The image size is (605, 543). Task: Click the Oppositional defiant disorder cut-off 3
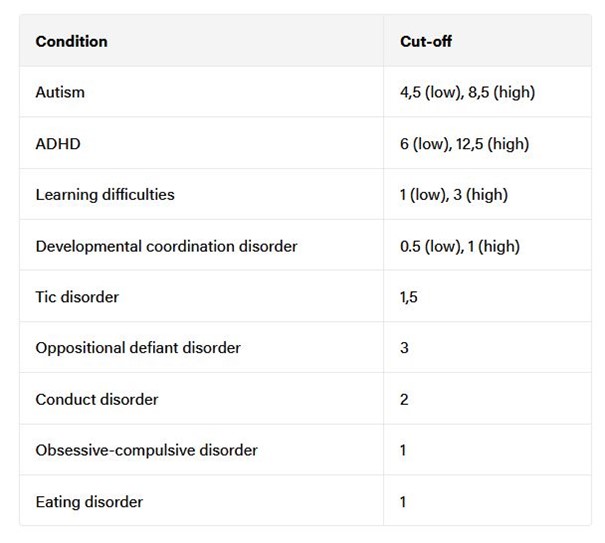(x=403, y=348)
